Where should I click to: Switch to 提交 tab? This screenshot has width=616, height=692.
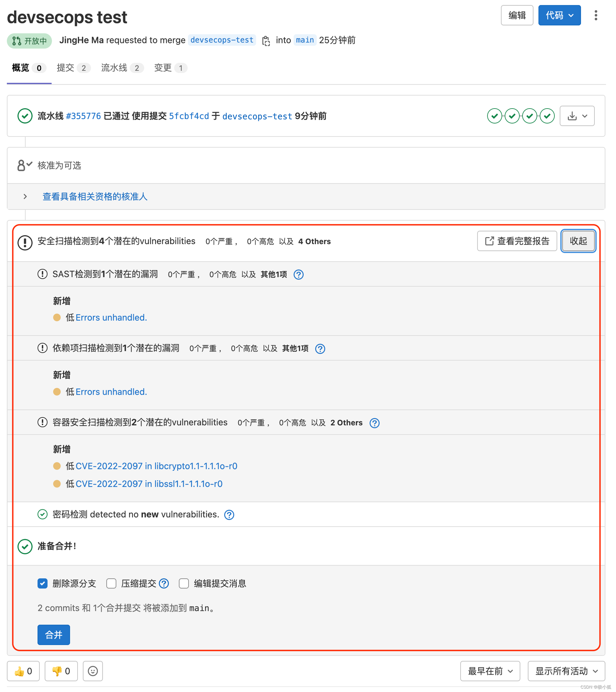click(x=73, y=68)
